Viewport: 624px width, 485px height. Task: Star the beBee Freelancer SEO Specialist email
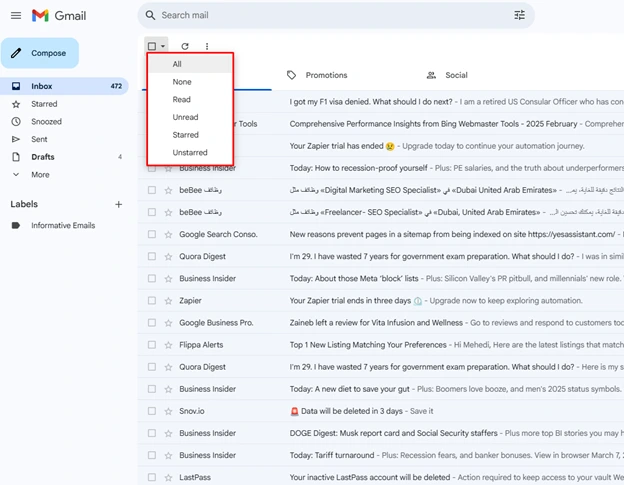pos(168,212)
